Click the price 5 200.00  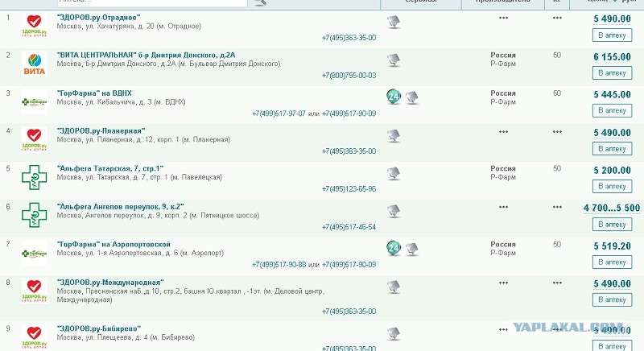pyautogui.click(x=612, y=171)
